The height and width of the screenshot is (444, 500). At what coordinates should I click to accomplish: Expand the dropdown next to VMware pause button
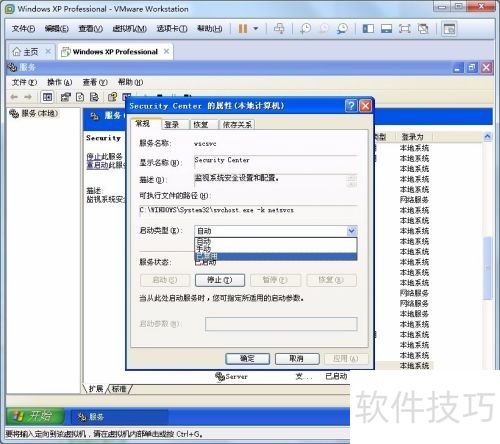256,29
